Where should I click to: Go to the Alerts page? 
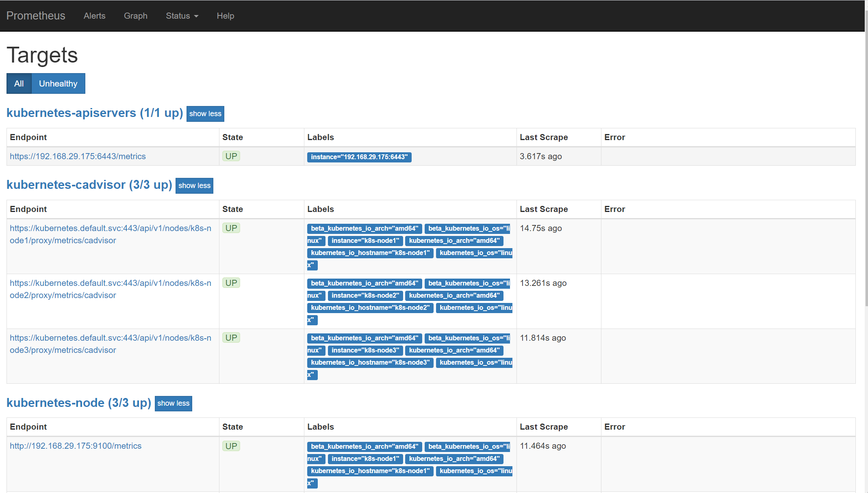pyautogui.click(x=94, y=16)
